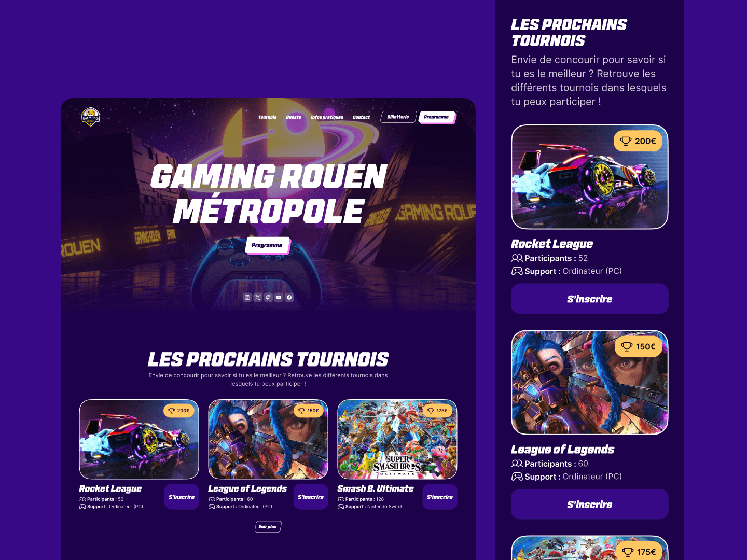Select the Smash Bros Ultimate tournament image
The height and width of the screenshot is (560, 747).
point(397,439)
